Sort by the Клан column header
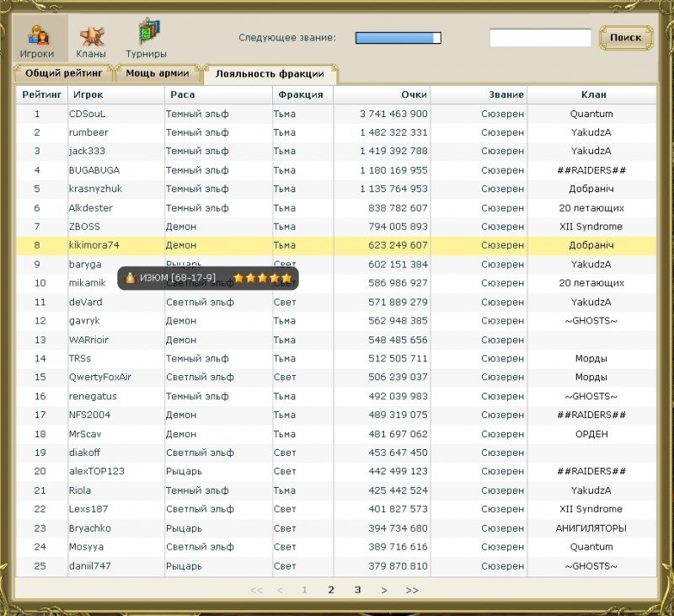 point(593,95)
